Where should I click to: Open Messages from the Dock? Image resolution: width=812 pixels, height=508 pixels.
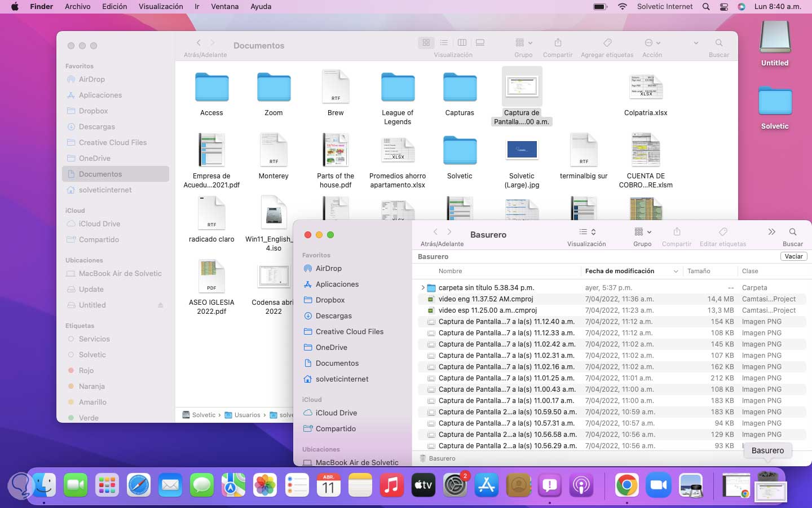pyautogui.click(x=202, y=484)
